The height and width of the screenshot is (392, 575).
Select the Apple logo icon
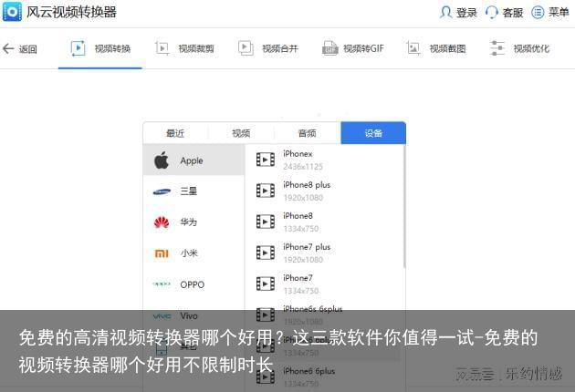tap(161, 160)
